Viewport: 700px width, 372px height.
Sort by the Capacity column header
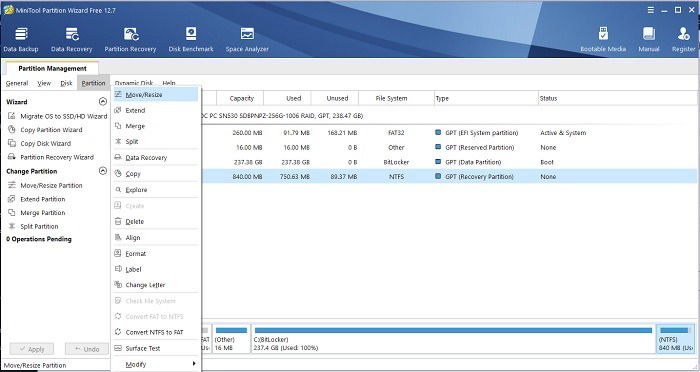pyautogui.click(x=240, y=98)
